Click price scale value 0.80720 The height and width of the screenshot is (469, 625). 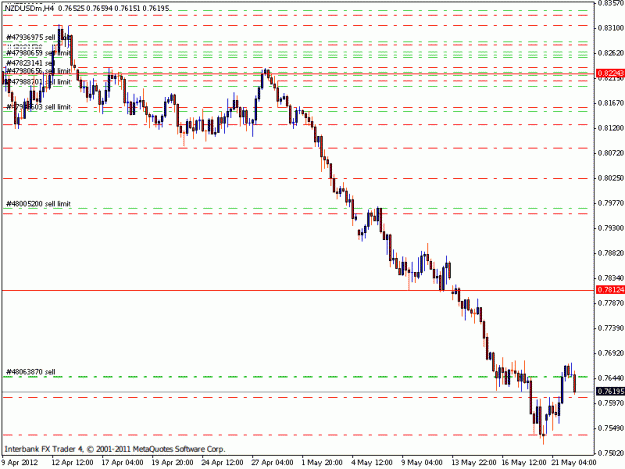pos(611,153)
